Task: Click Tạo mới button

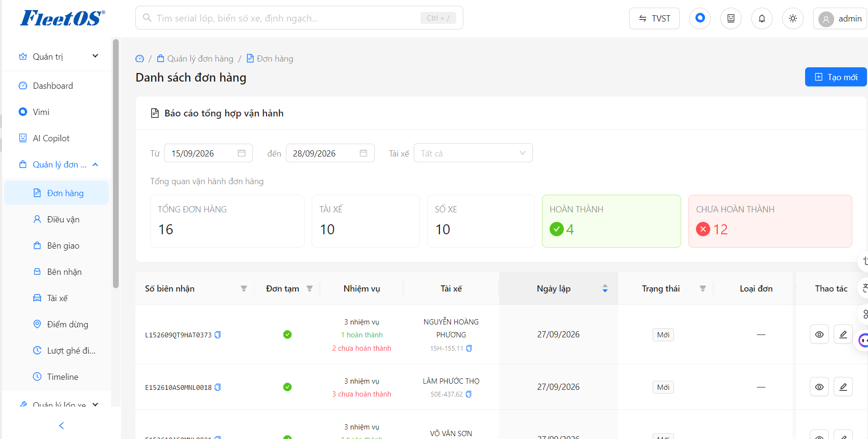Action: pyautogui.click(x=836, y=77)
